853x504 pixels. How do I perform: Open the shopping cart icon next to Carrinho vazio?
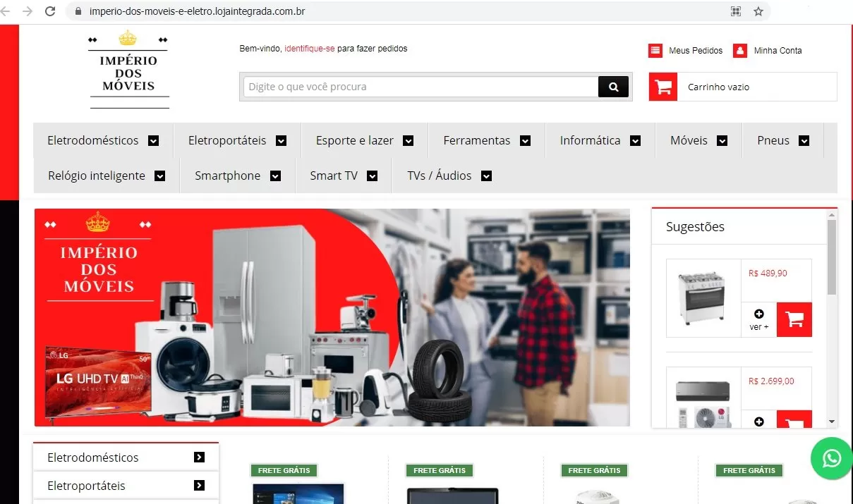coord(663,87)
